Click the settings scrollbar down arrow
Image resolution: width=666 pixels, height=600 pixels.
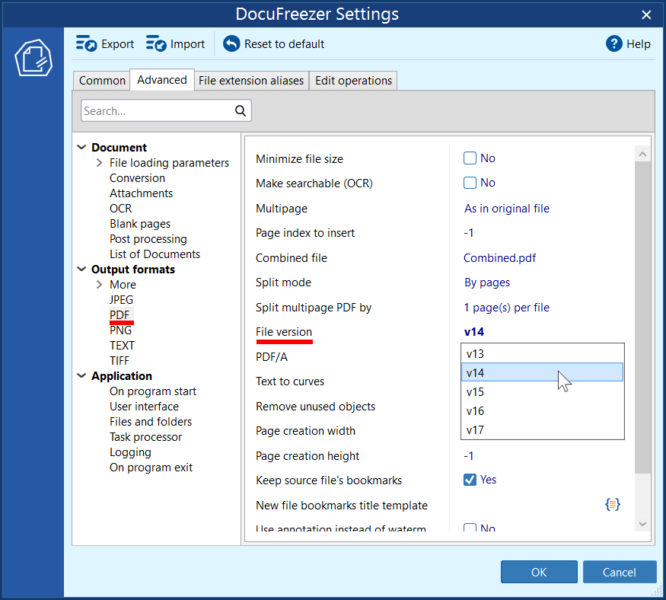pyautogui.click(x=643, y=524)
